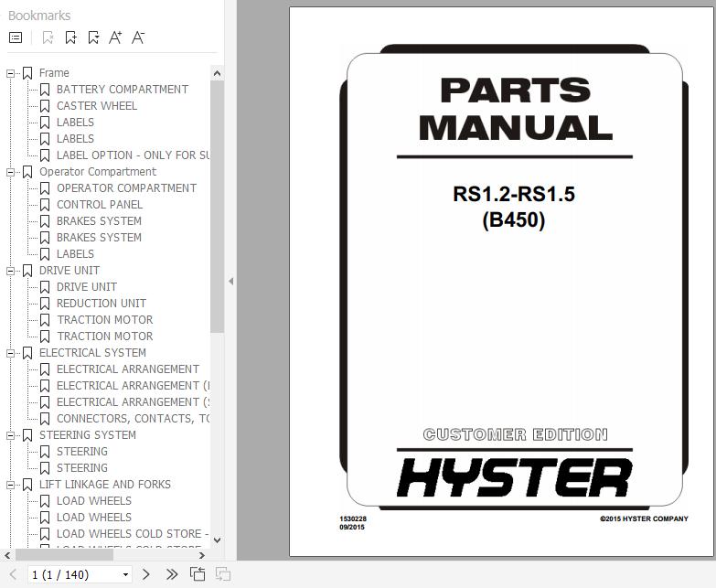
Task: Collapse the Frame bookmark group
Action: [10, 73]
